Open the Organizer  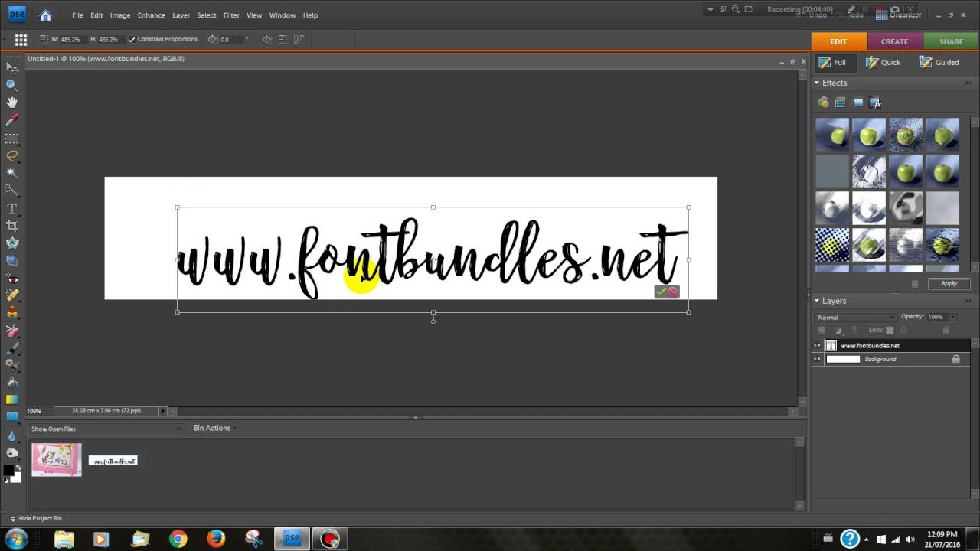coord(899,15)
